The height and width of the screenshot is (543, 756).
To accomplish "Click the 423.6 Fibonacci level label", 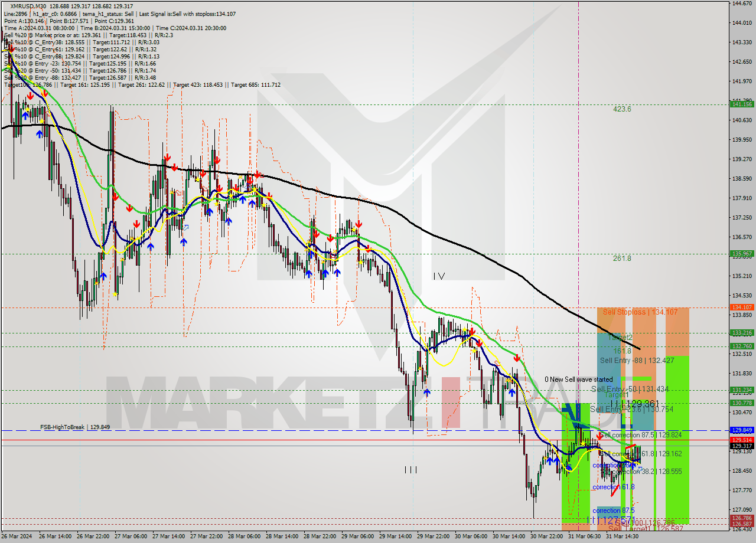I will coord(622,109).
